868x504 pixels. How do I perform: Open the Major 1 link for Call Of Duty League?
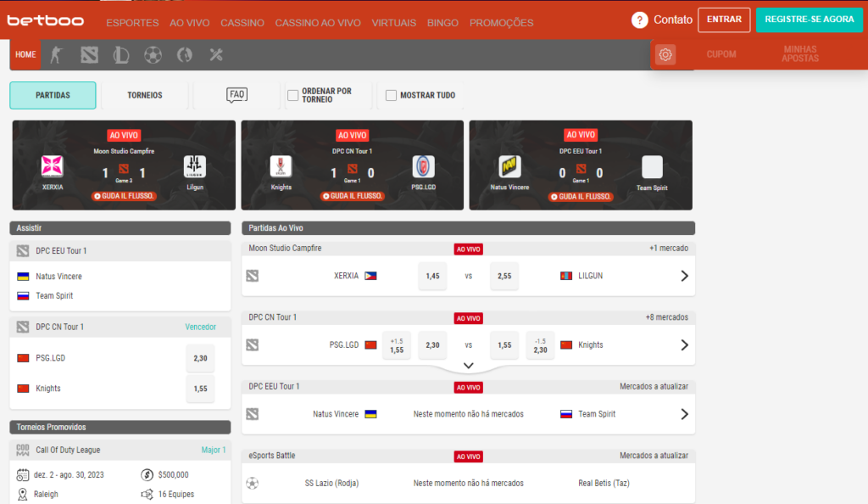tap(214, 450)
